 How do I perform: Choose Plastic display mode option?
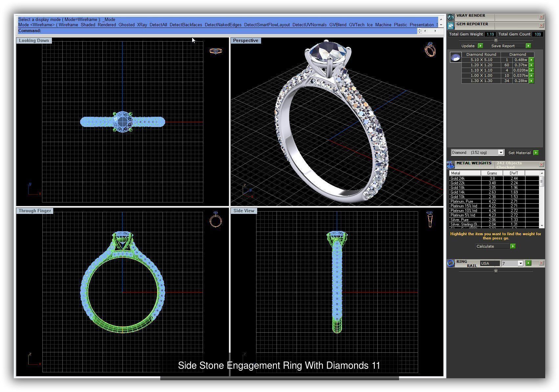(400, 25)
